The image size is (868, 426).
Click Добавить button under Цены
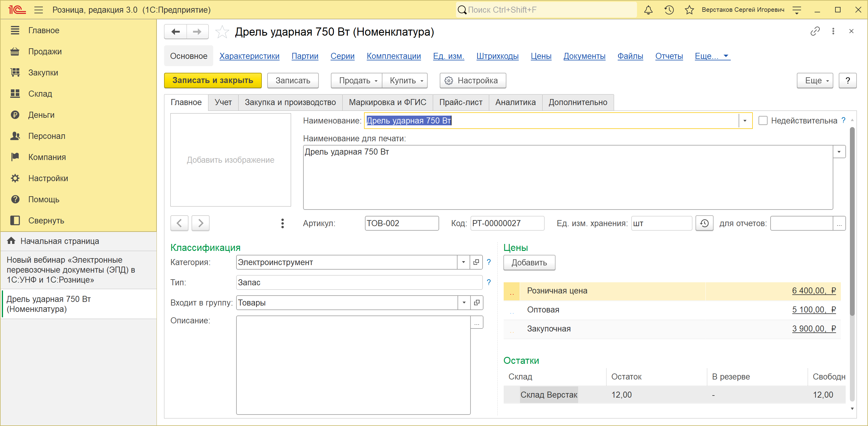tap(529, 262)
